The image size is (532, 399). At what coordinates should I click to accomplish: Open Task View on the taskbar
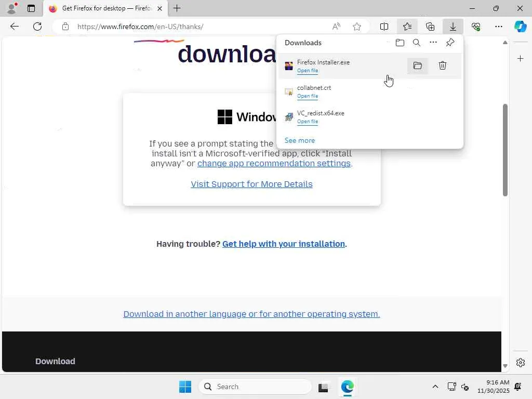tap(323, 387)
